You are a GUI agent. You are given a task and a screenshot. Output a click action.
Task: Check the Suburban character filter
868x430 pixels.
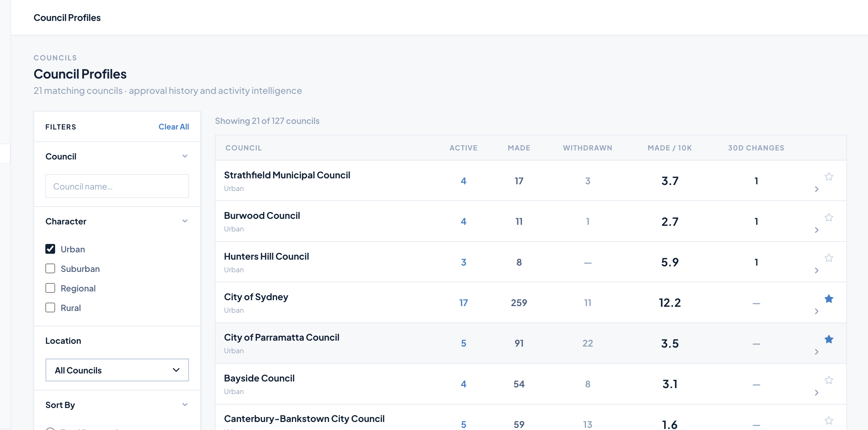click(x=50, y=268)
